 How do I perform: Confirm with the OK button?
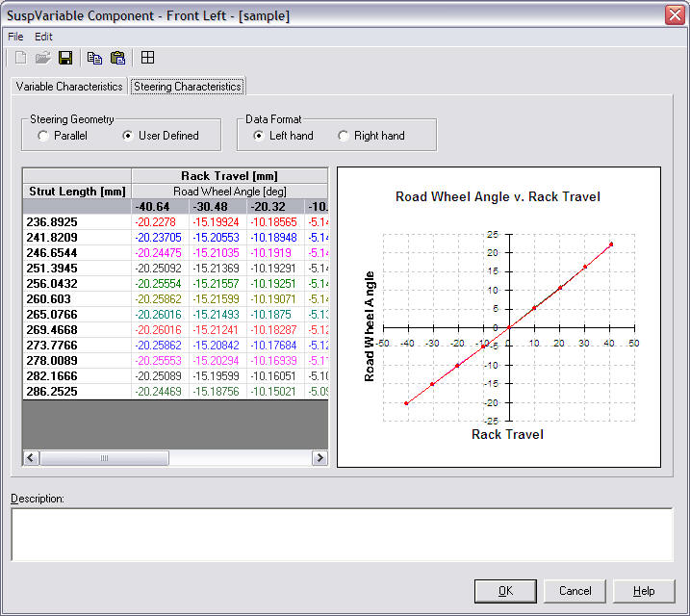[505, 591]
